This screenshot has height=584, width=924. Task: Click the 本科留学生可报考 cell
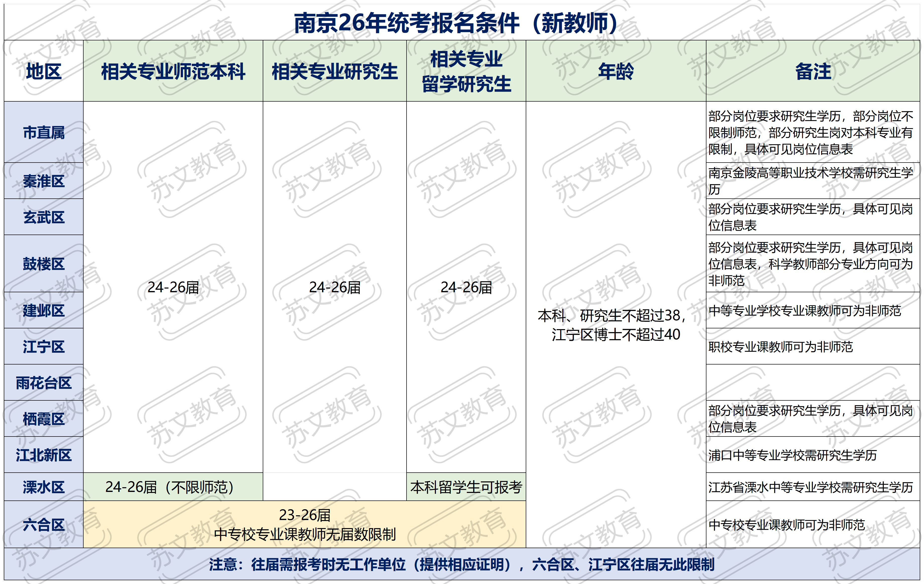466,487
